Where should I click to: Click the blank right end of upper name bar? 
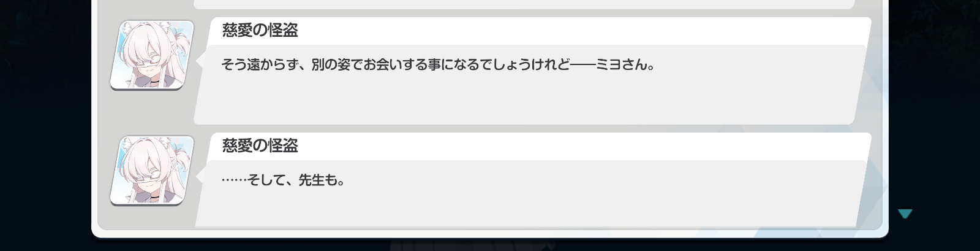(x=582, y=31)
